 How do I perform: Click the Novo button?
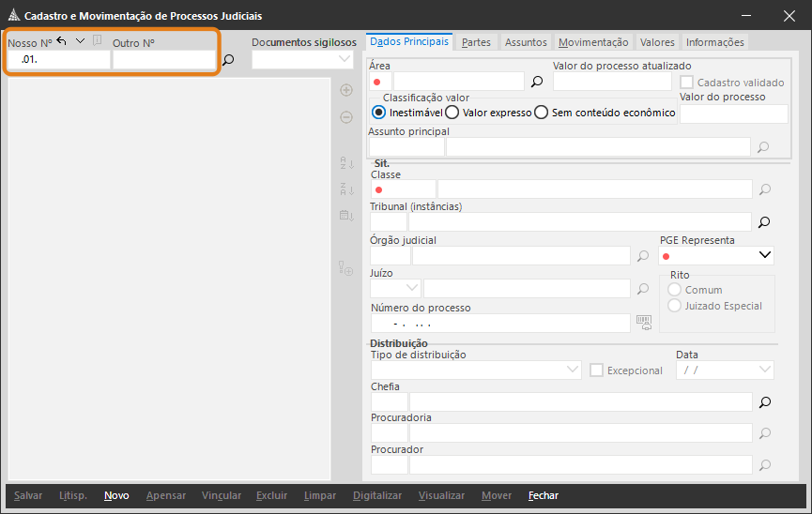[x=116, y=495]
